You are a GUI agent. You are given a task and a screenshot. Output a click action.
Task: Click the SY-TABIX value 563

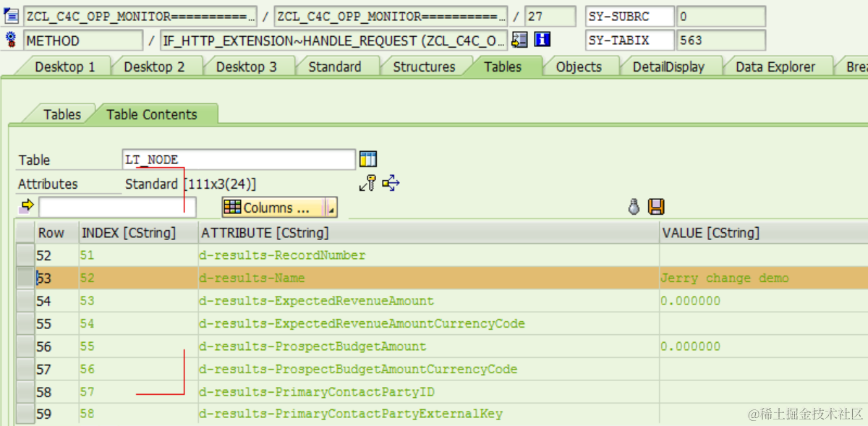(721, 40)
